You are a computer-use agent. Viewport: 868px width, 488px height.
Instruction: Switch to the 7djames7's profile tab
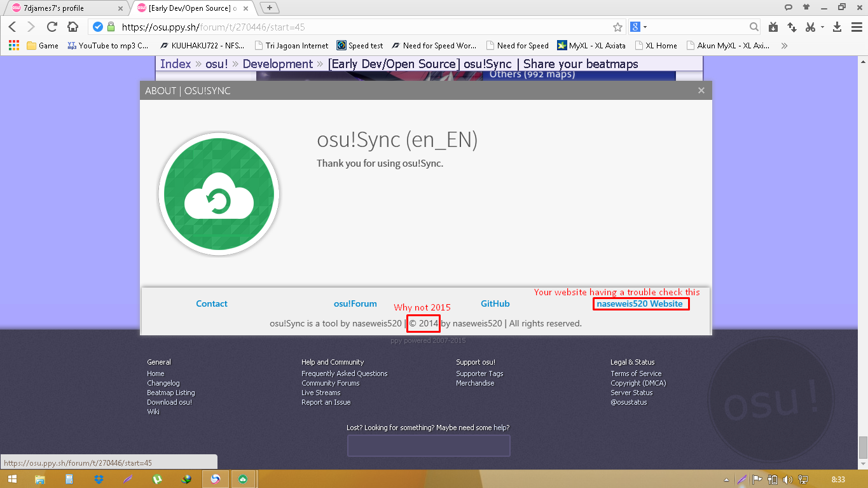coord(66,8)
